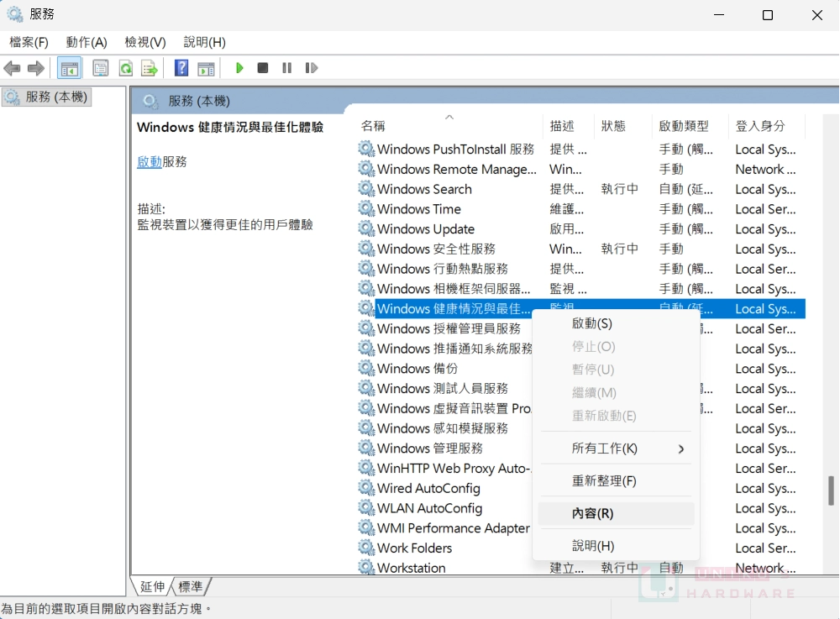Click the show/hide action pane icon
The width and height of the screenshot is (840, 619).
tap(206, 68)
